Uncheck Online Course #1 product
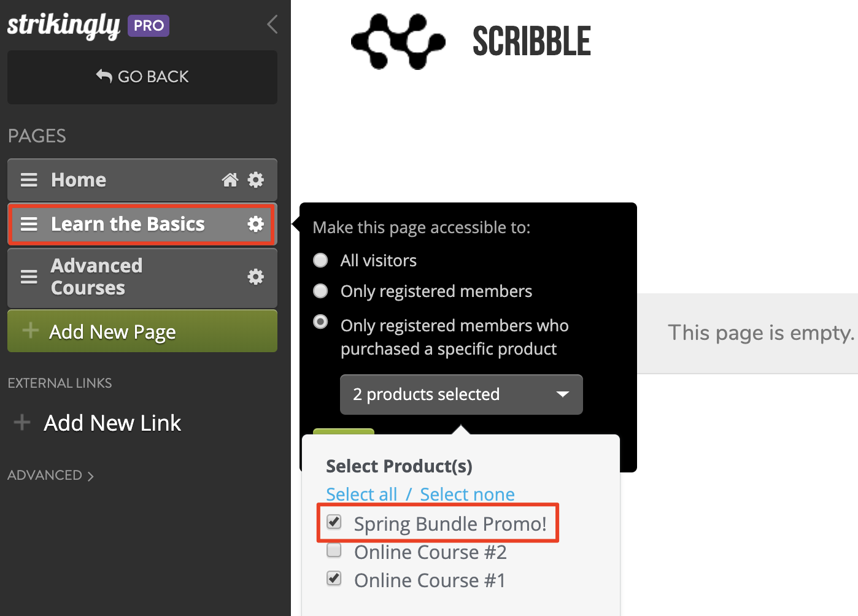This screenshot has width=858, height=616. coord(334,578)
